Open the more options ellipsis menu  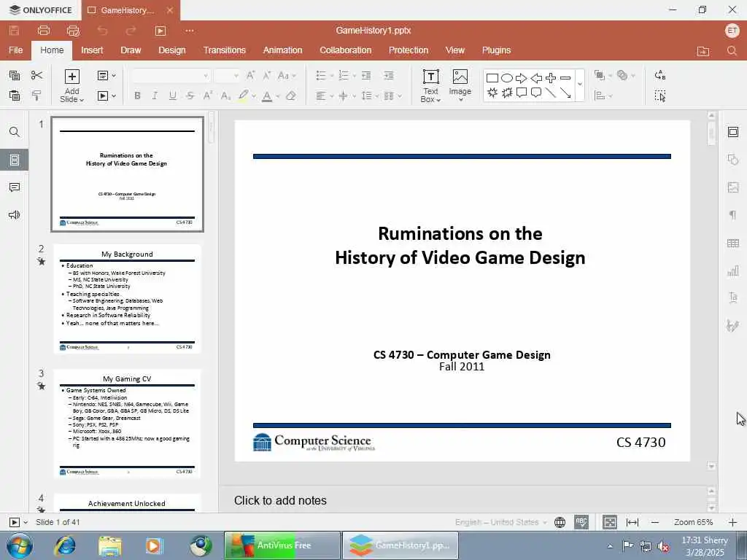point(190,31)
